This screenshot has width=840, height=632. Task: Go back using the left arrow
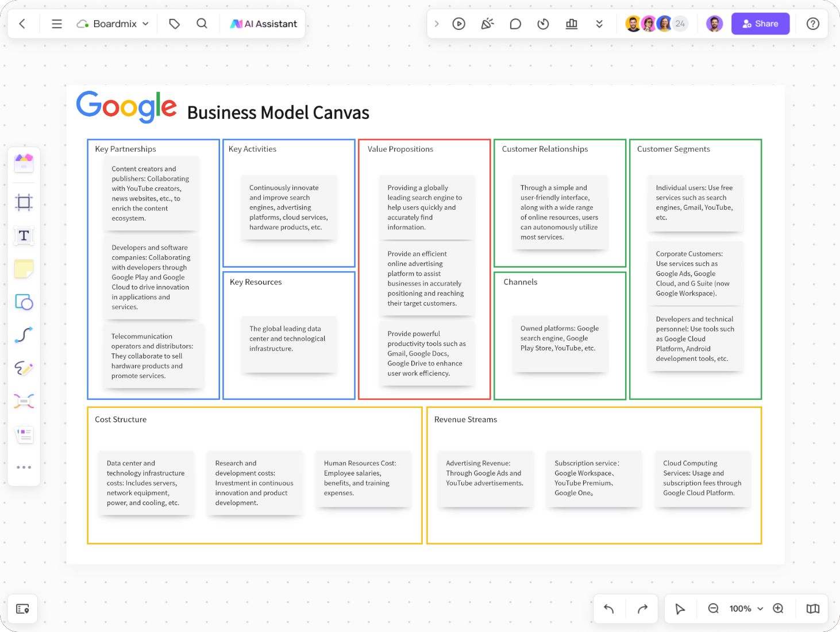point(22,24)
